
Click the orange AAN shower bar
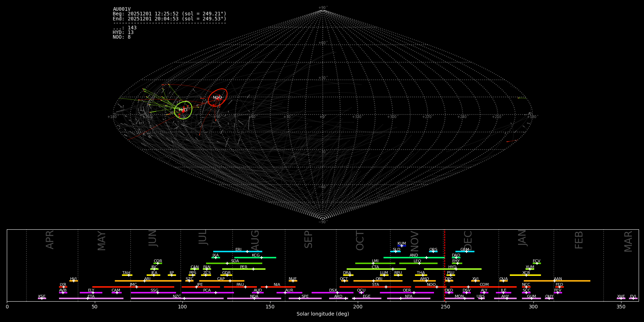[x=557, y=281]
